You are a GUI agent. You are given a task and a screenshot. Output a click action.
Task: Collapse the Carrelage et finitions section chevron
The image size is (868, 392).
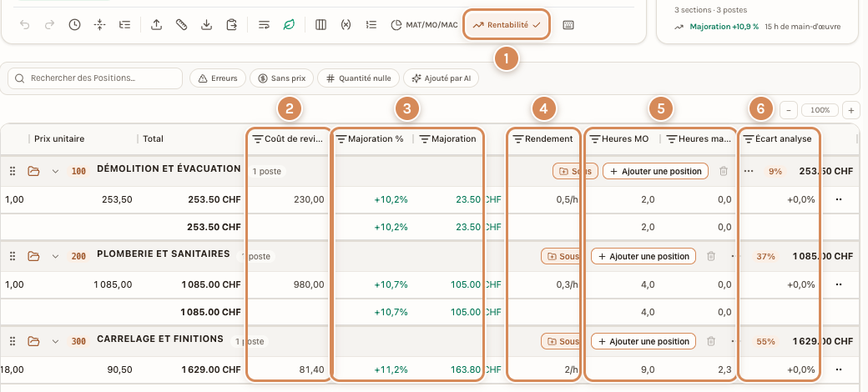tap(55, 341)
